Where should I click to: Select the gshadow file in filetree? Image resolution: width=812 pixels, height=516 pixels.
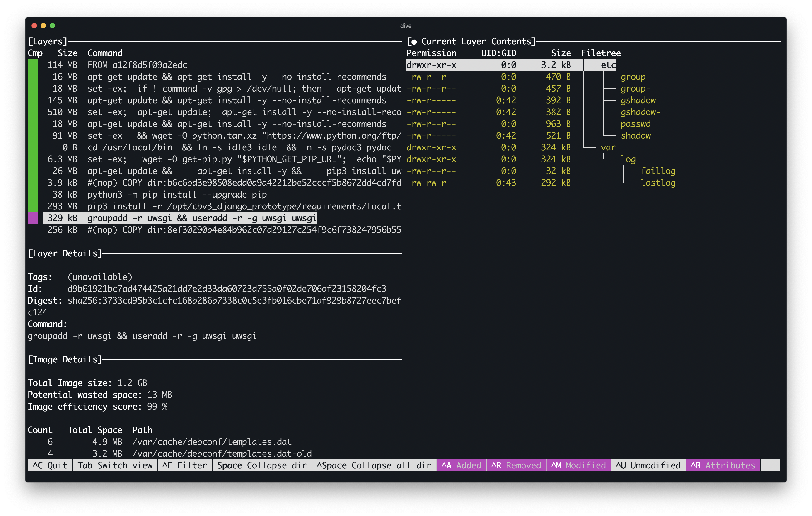click(x=638, y=100)
